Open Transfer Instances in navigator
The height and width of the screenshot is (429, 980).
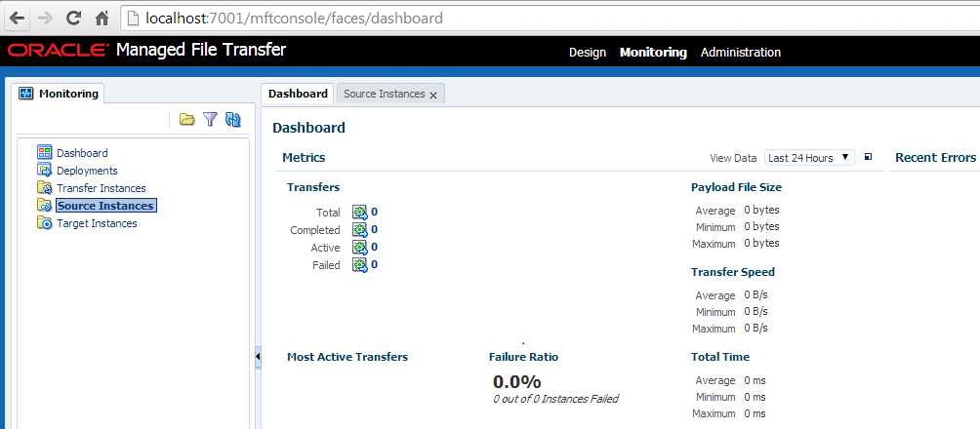(x=102, y=188)
